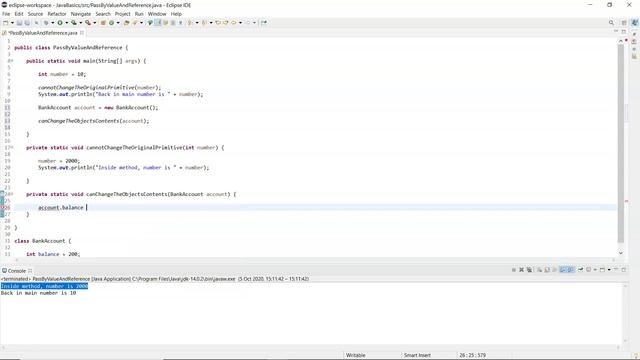Image resolution: width=640 pixels, height=360 pixels.
Task: Open the File menu
Action: pos(6,14)
